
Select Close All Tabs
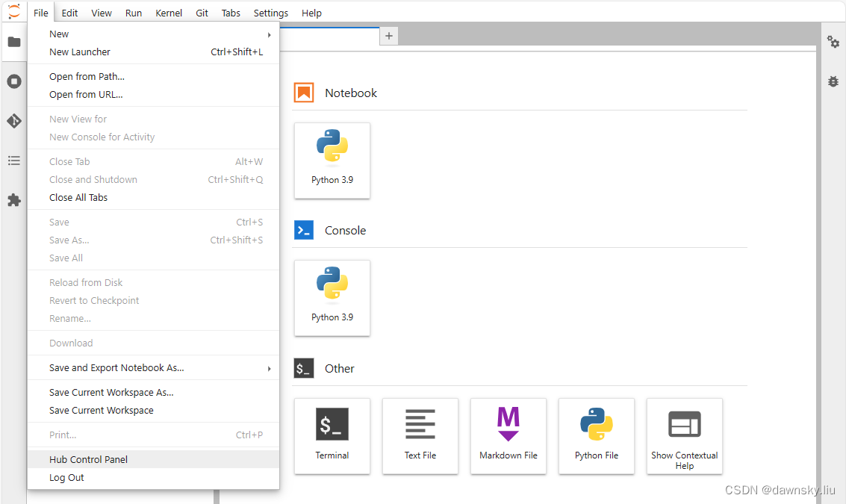153,198
